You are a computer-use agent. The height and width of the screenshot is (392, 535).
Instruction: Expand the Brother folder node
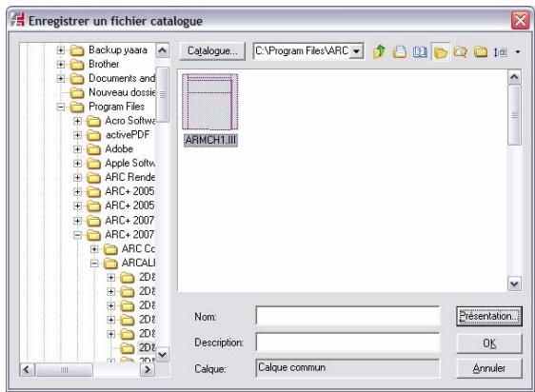(x=61, y=64)
